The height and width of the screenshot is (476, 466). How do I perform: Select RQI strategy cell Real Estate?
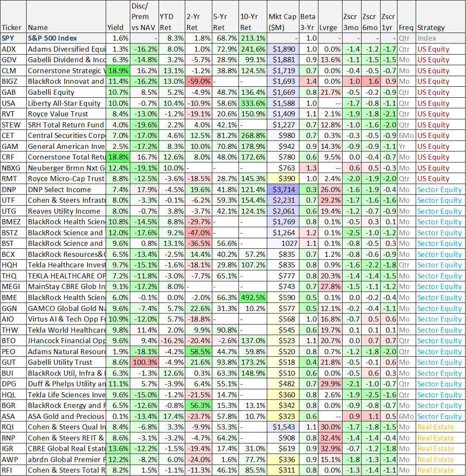click(441, 427)
